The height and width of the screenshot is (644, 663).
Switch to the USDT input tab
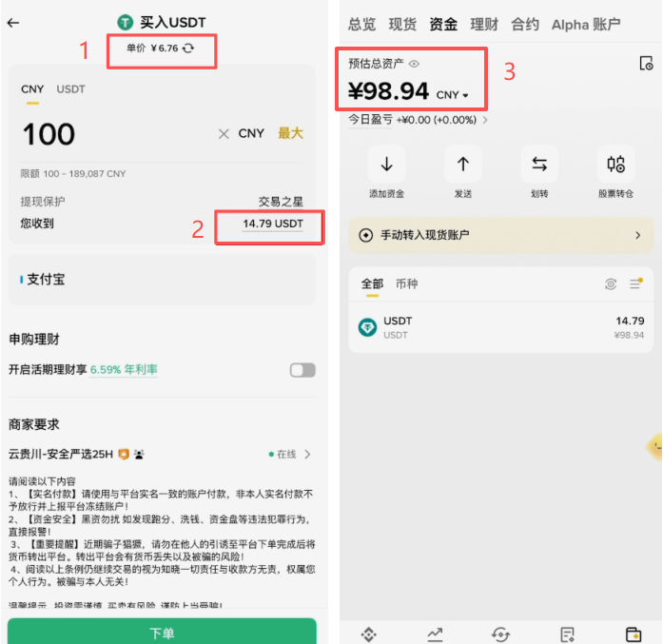pyautogui.click(x=70, y=89)
